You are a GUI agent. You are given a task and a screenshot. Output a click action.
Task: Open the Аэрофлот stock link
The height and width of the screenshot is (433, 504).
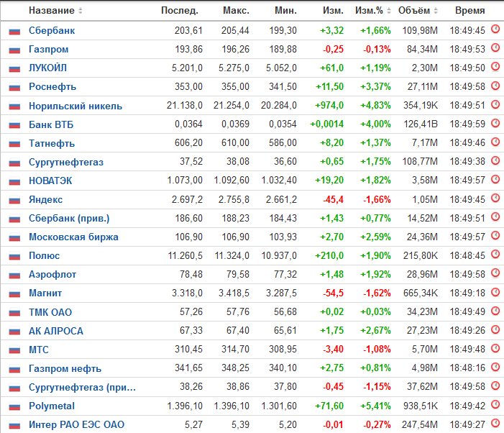(x=52, y=275)
